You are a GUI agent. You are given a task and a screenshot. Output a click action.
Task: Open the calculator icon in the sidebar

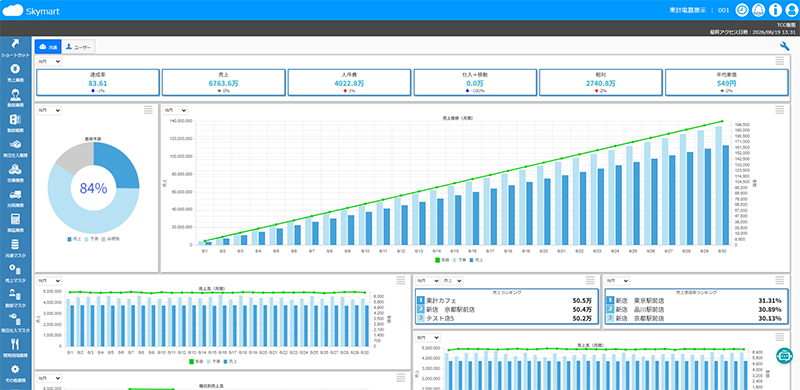(x=15, y=219)
